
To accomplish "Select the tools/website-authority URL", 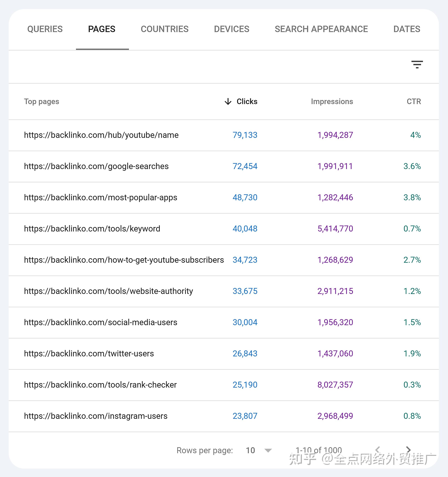I will click(x=108, y=291).
